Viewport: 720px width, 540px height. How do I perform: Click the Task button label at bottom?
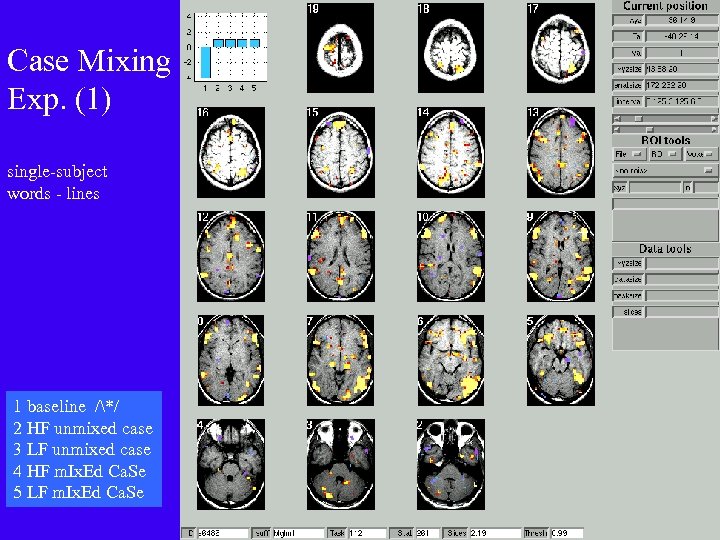coord(337,533)
